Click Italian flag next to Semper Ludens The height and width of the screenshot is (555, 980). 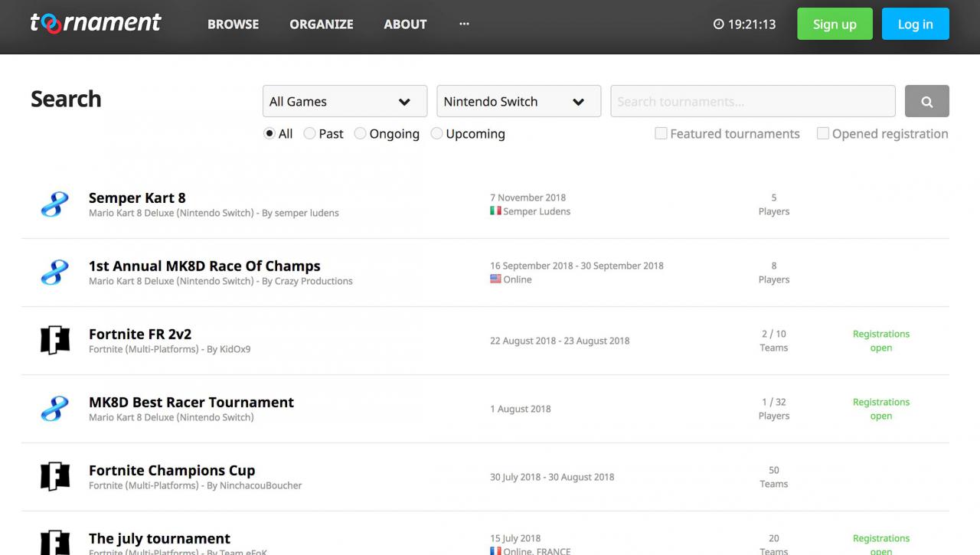click(x=495, y=211)
